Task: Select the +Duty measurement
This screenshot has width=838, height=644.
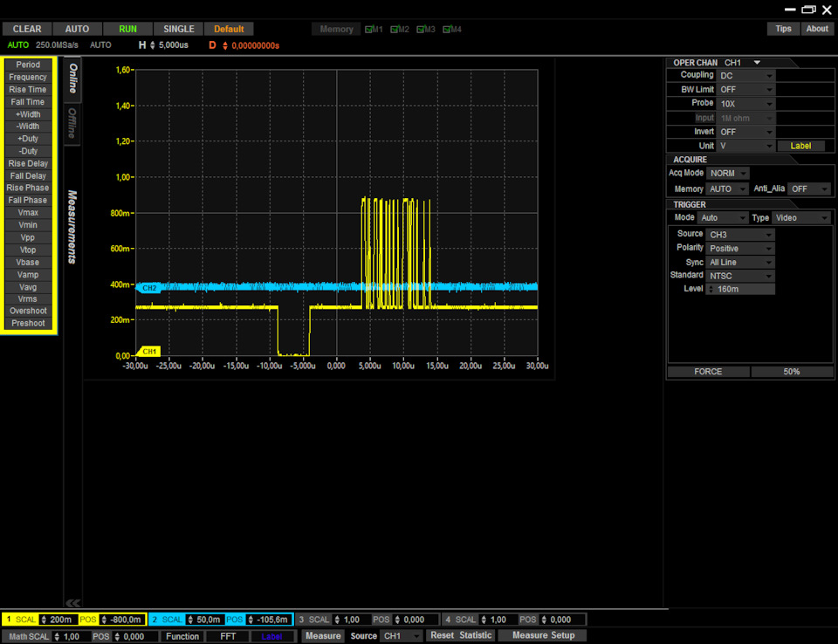Action: coord(28,139)
